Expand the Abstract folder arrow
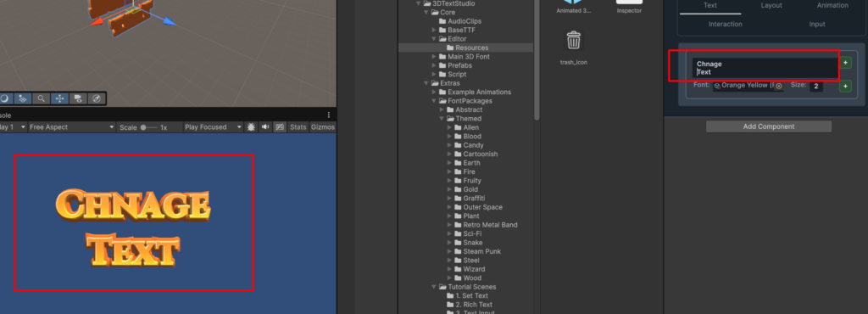This screenshot has height=314, width=868. [x=442, y=109]
